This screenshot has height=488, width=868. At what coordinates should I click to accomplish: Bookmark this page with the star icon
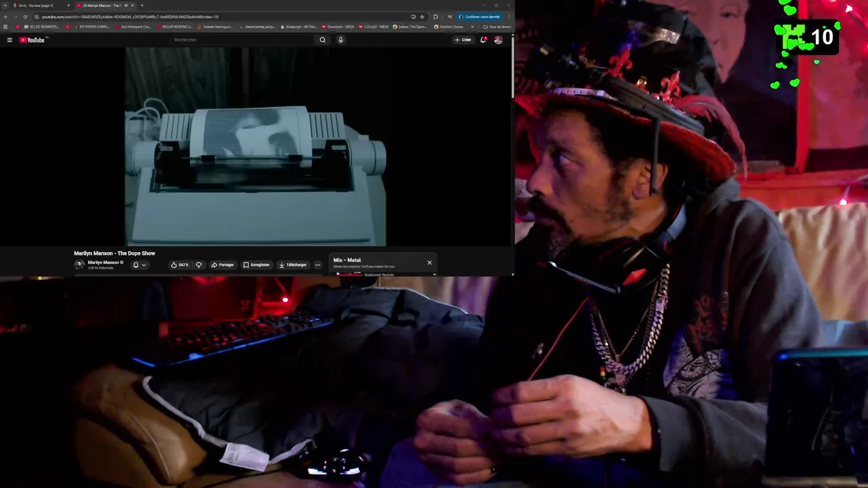point(422,17)
